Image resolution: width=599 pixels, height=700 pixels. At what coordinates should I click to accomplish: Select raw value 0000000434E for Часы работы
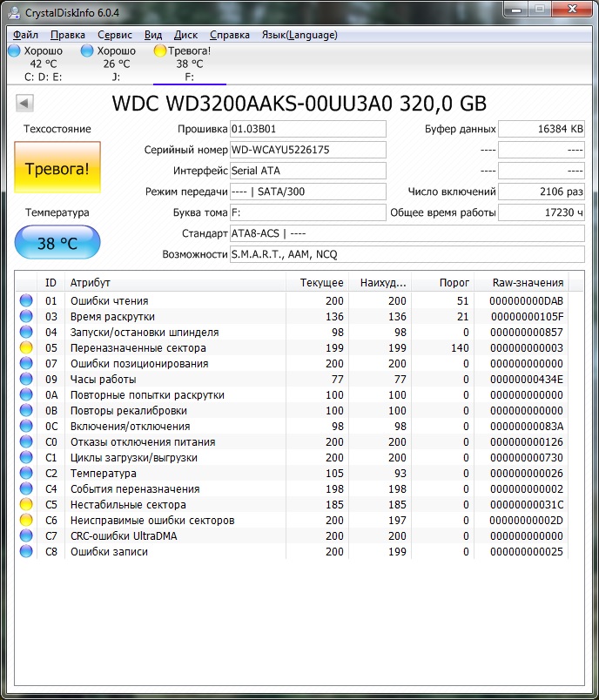pos(527,379)
